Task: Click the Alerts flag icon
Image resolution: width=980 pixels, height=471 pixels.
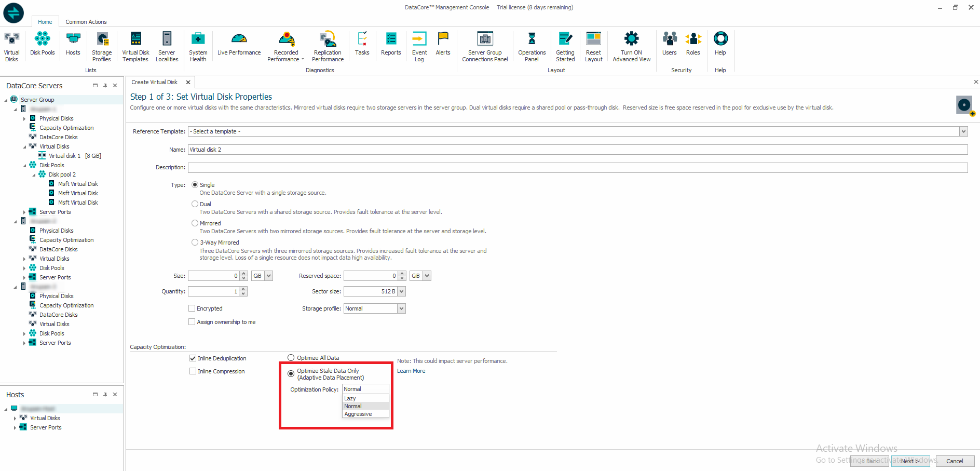Action: coord(443,39)
